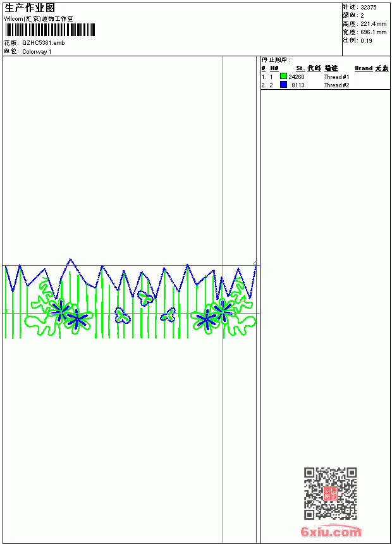
Task: Select stitch count 8113 in row two
Action: pyautogui.click(x=298, y=85)
